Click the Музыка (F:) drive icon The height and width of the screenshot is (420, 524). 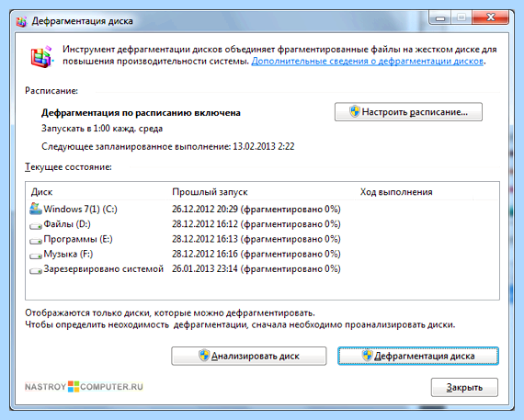36,255
